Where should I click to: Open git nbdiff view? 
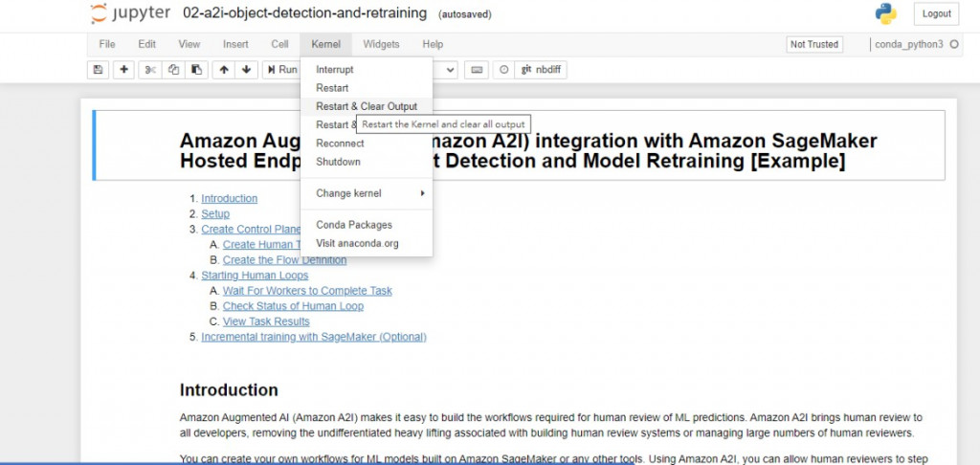[541, 70]
